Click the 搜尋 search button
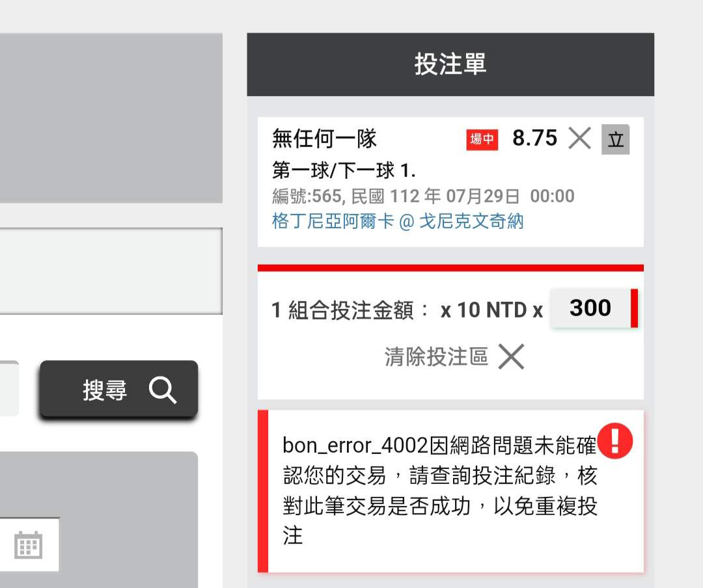The width and height of the screenshot is (703, 588). coord(119,389)
